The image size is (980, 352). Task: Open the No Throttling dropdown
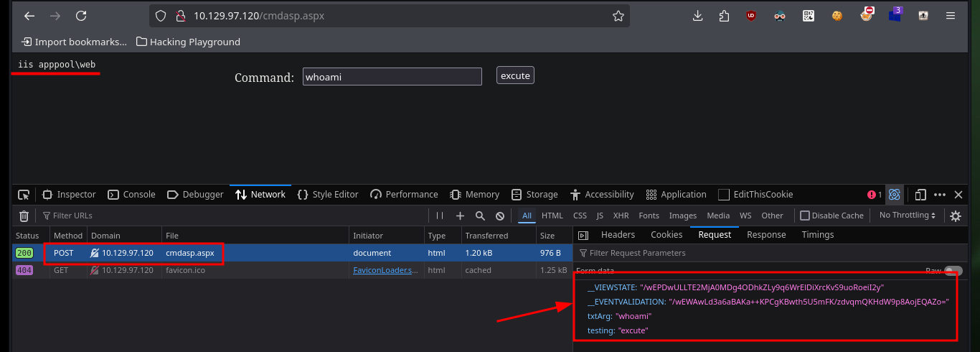[908, 216]
